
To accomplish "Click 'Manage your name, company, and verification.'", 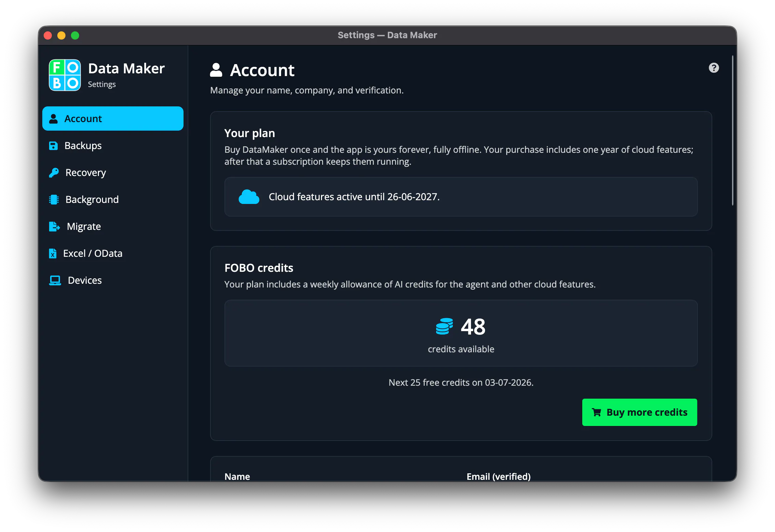I will pyautogui.click(x=307, y=90).
